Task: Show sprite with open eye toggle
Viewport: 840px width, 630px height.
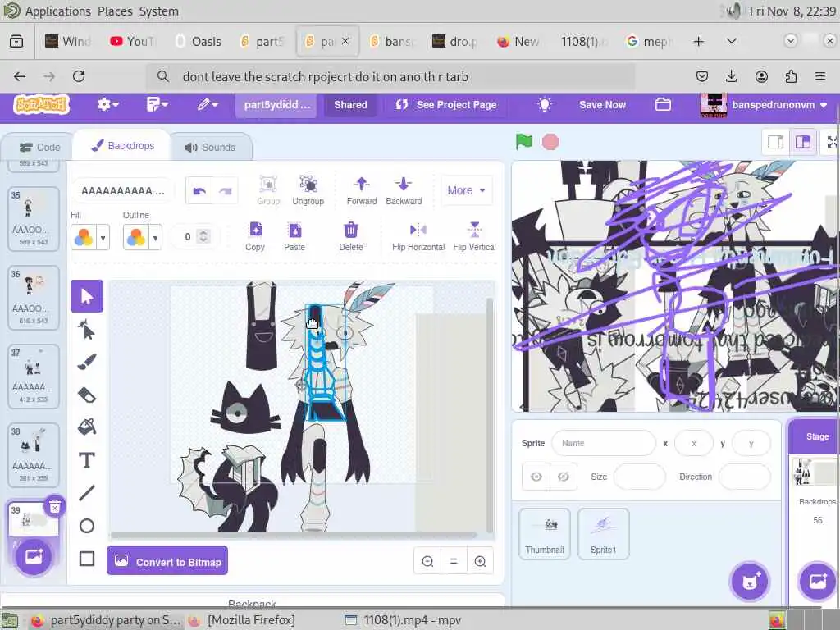Action: [536, 477]
